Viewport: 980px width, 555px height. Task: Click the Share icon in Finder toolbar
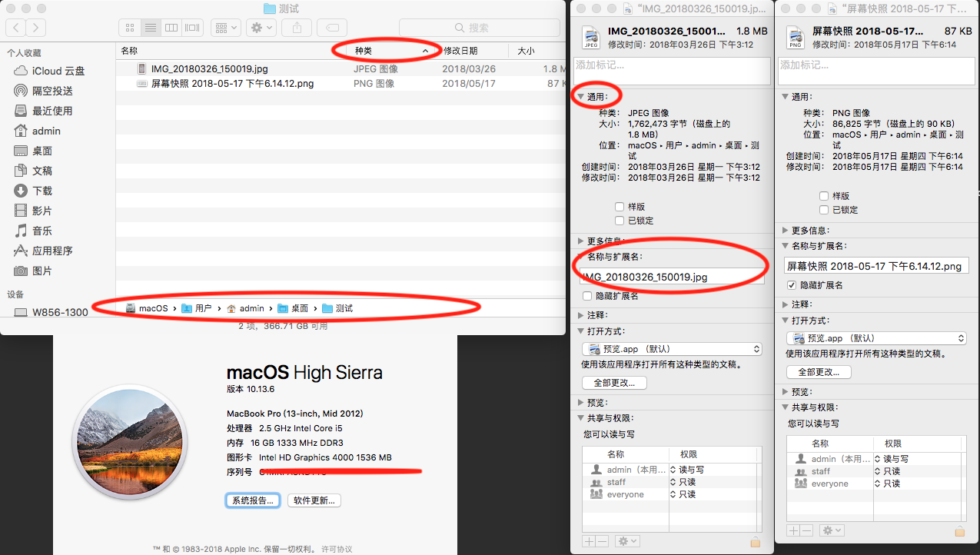[x=297, y=28]
